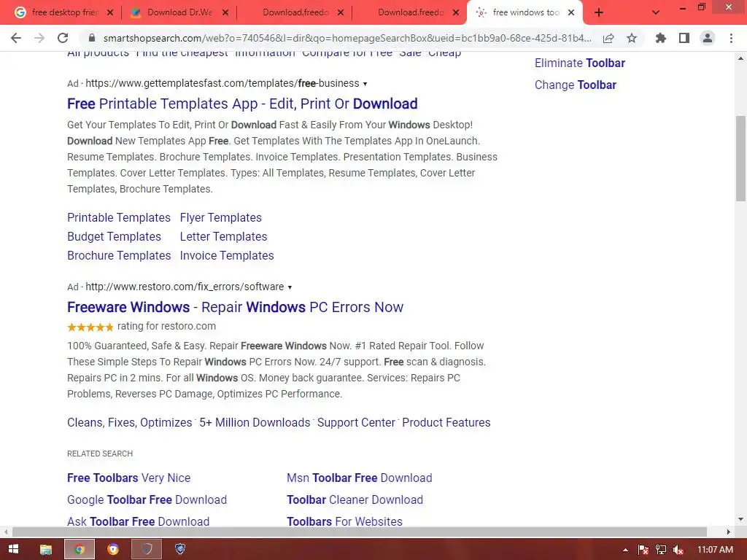Open Brochure Templates sitelink
Screen dimensions: 747x560
click(x=119, y=256)
